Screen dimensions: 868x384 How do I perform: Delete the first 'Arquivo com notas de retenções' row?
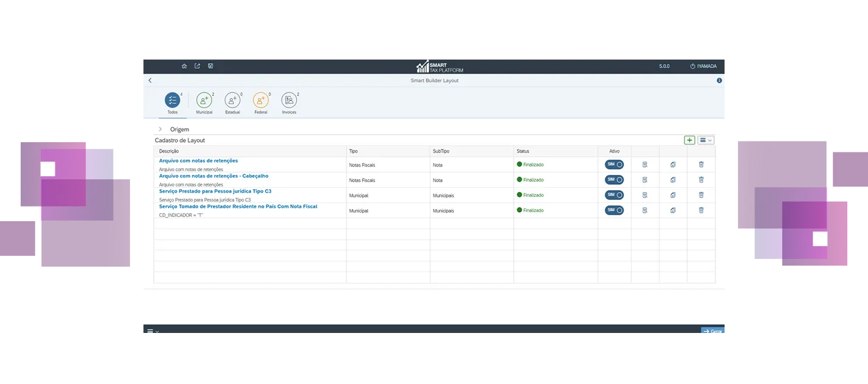(701, 164)
